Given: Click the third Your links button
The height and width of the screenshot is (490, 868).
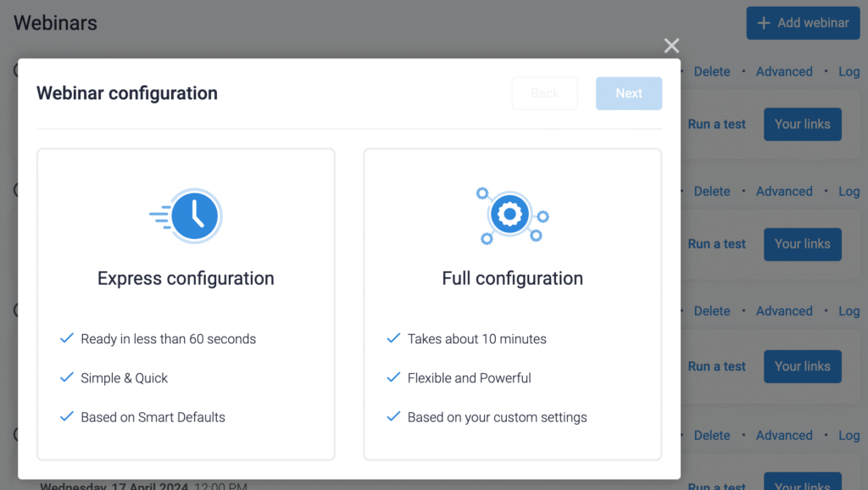Looking at the screenshot, I should coord(803,366).
